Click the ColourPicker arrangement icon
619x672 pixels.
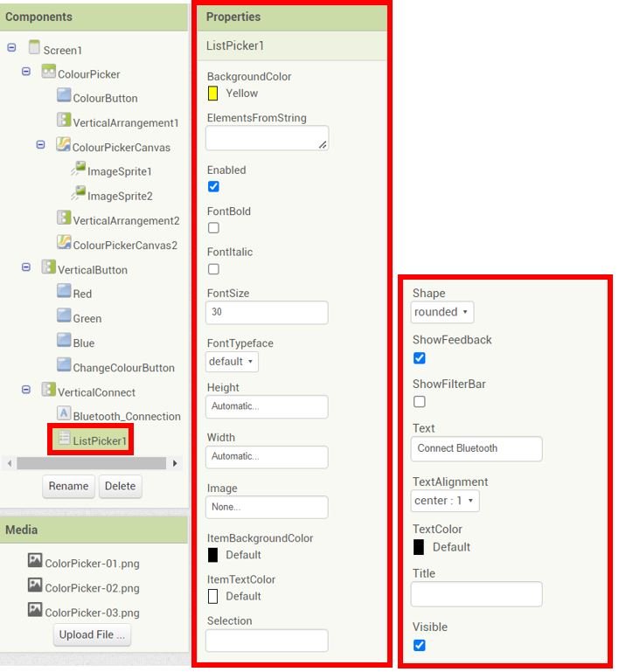(x=48, y=71)
